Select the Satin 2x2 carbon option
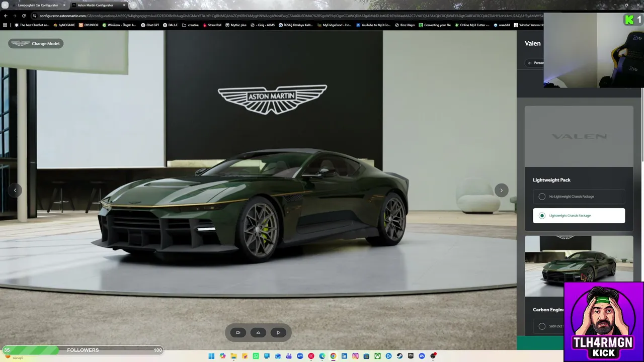Viewport: 644px width, 362px height. 547,326
